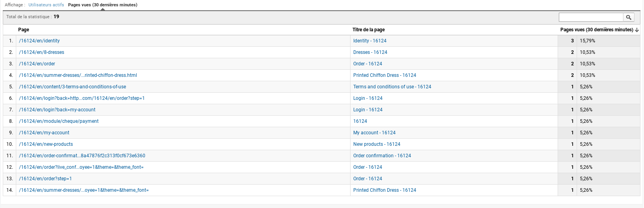Click the 5,26% value in the my-account row
This screenshot has width=644, height=208.
(x=586, y=133)
